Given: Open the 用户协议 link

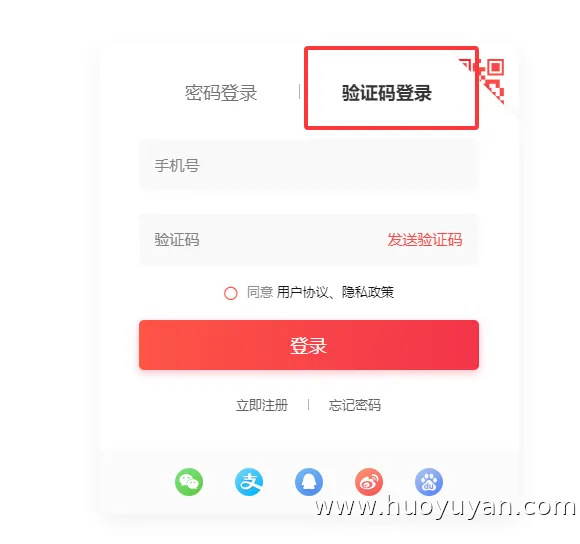Looking at the screenshot, I should 302,292.
